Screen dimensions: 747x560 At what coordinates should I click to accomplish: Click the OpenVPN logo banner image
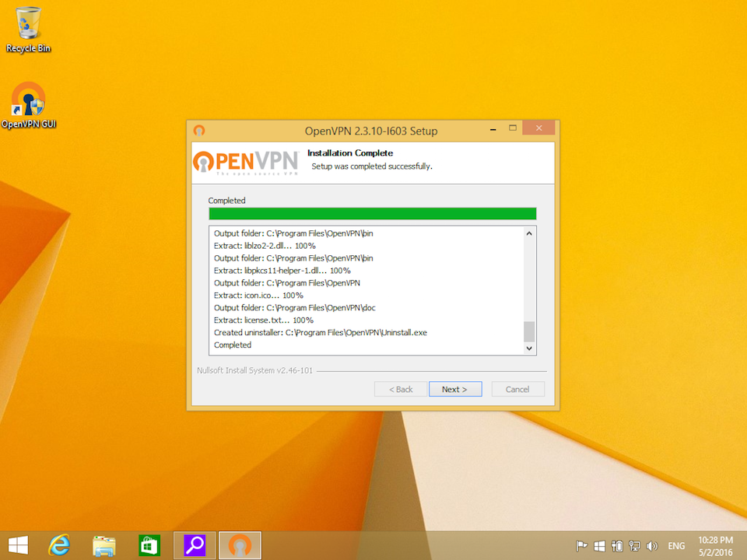coord(246,163)
